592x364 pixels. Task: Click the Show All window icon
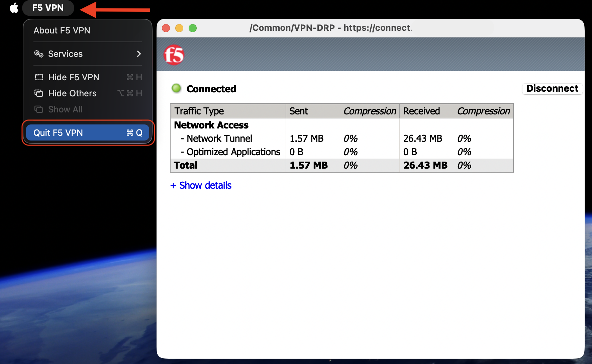tap(39, 109)
